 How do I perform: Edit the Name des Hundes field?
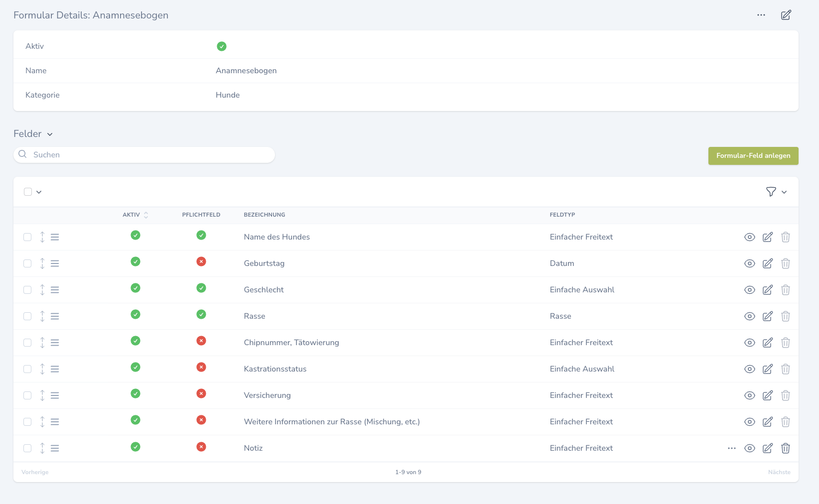click(x=768, y=237)
